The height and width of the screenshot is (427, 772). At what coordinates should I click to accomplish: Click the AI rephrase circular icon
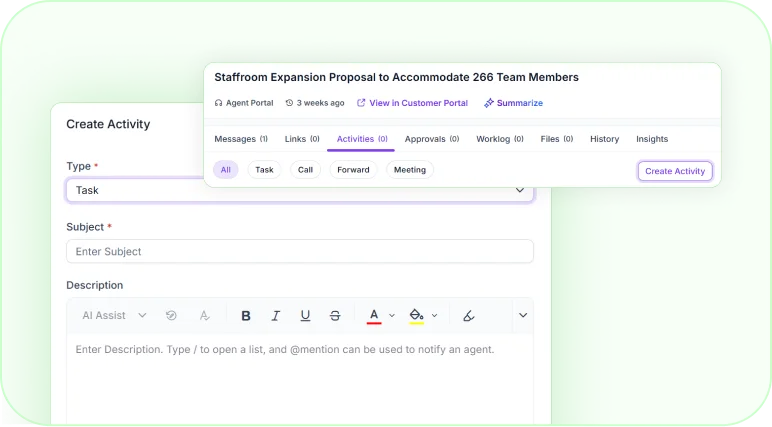pyautogui.click(x=171, y=316)
